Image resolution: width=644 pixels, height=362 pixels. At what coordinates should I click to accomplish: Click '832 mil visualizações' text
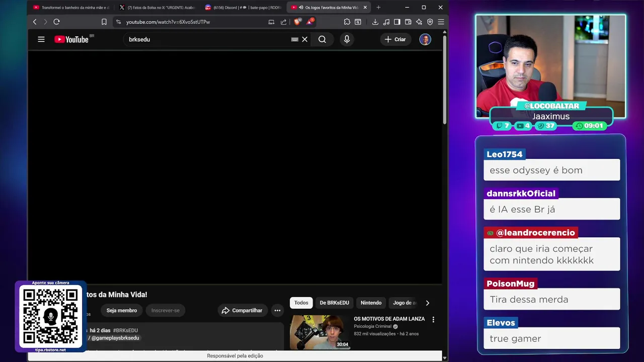(375, 334)
